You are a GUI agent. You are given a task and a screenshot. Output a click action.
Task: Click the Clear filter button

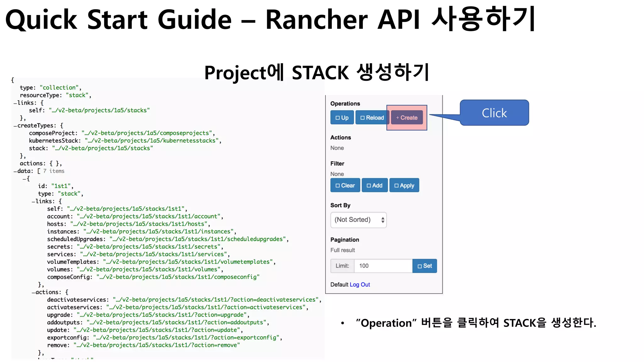(345, 185)
